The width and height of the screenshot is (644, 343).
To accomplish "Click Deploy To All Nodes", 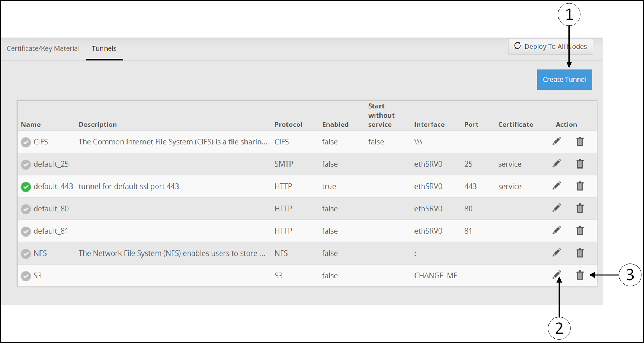I will (x=550, y=47).
